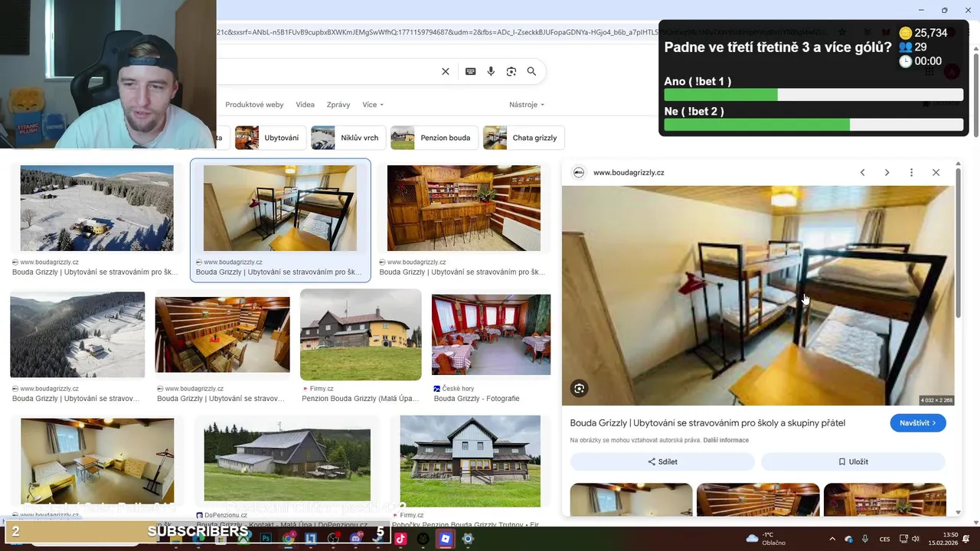Open the volume speaker icon in tray
The image size is (980, 551).
(x=916, y=539)
